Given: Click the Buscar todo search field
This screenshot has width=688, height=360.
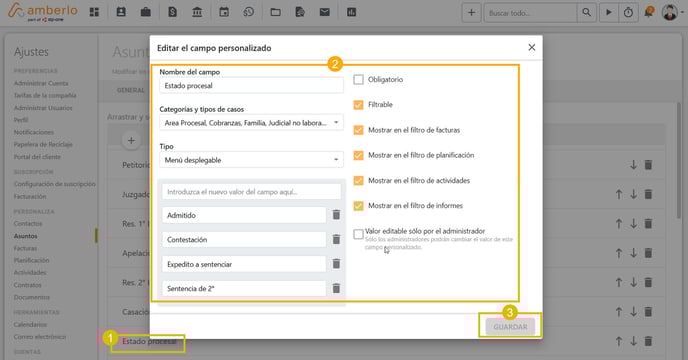Looking at the screenshot, I should click(530, 13).
